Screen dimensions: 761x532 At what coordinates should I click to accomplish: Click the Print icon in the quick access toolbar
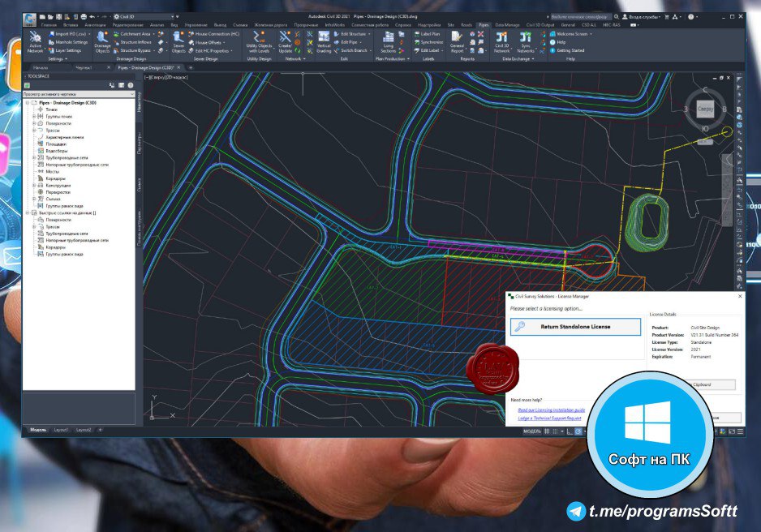[x=84, y=16]
